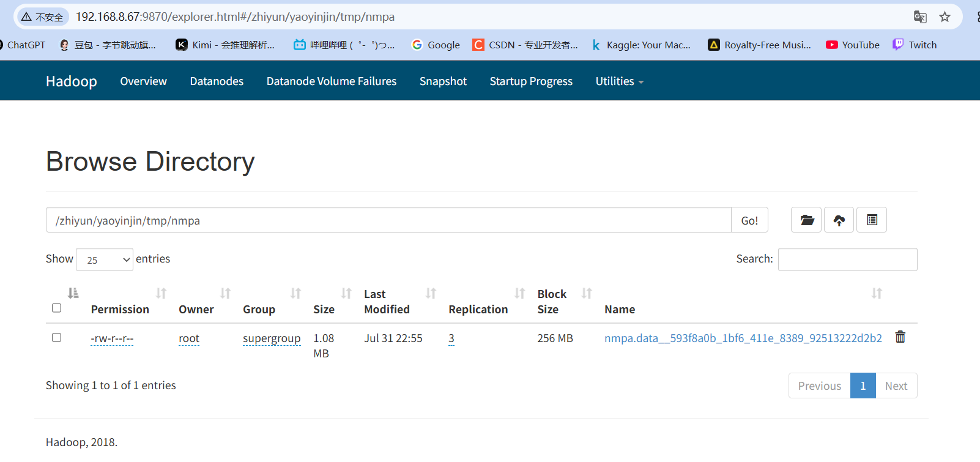Expand the Utilities dropdown menu

(619, 81)
